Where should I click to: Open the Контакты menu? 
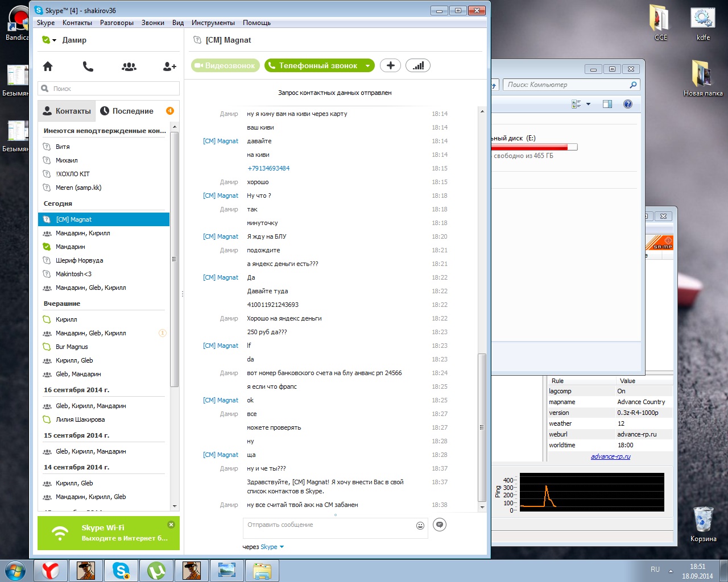[x=77, y=23]
